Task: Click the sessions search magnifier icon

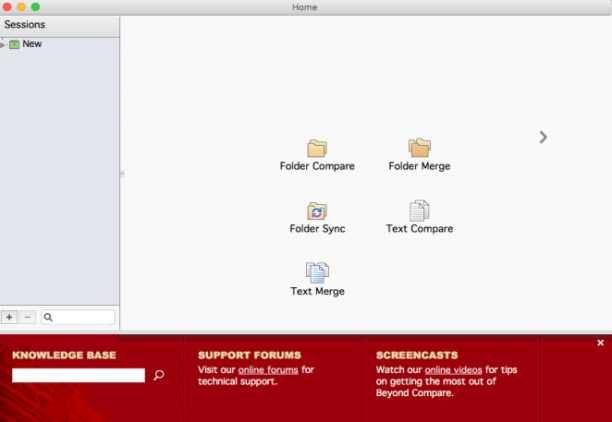Action: (48, 317)
